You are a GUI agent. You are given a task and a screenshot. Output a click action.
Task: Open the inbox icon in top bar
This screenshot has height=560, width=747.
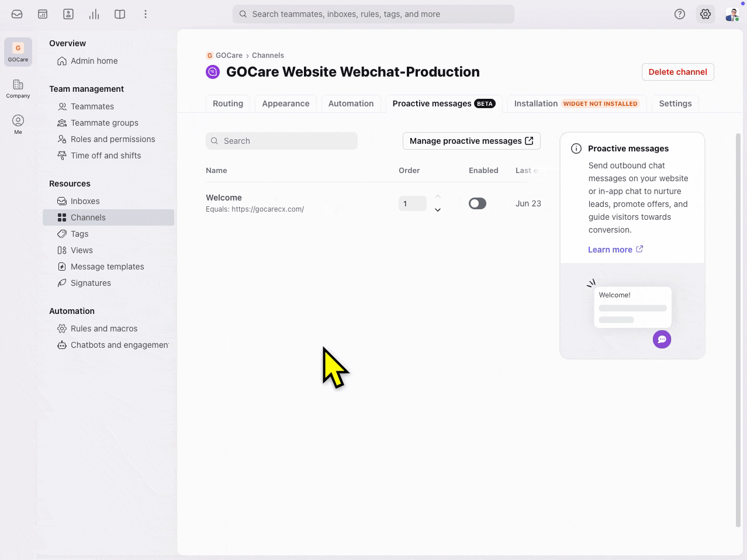coord(17,14)
